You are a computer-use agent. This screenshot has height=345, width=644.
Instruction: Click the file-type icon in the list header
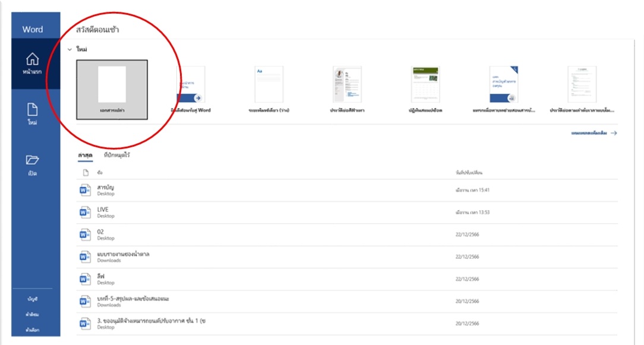[x=85, y=172]
